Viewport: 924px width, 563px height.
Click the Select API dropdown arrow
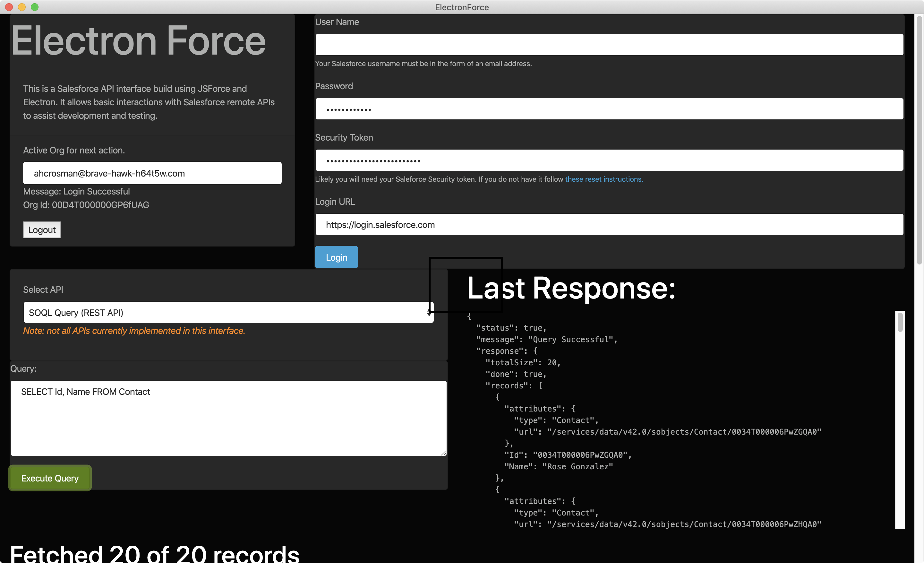(429, 312)
